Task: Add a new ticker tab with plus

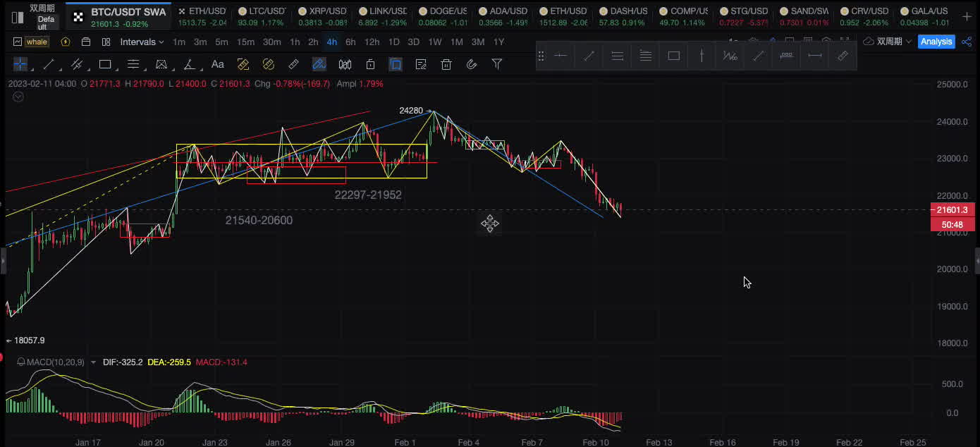Action: tap(965, 16)
